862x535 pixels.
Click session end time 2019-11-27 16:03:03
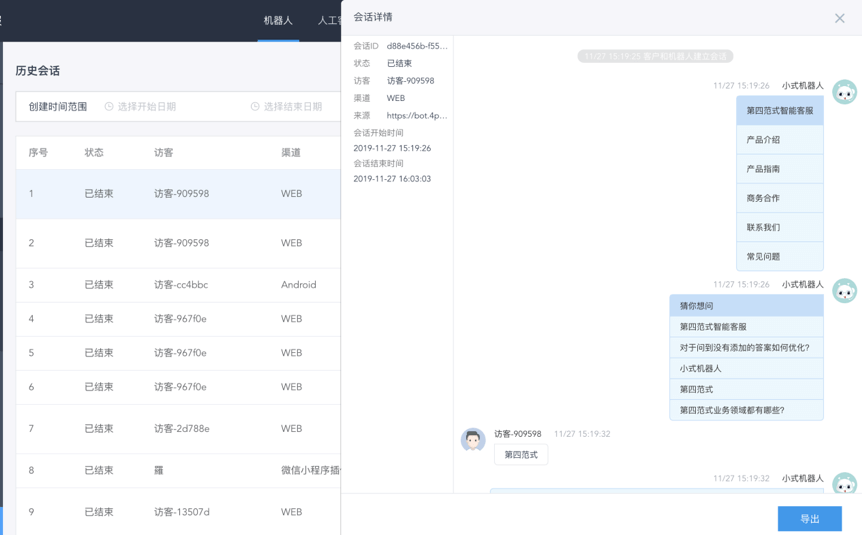[x=392, y=179]
